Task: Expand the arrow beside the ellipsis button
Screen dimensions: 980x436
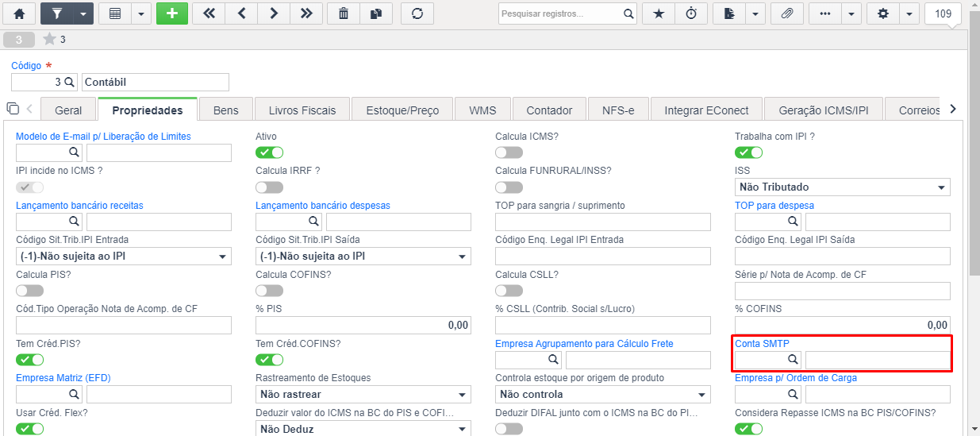Action: click(851, 14)
